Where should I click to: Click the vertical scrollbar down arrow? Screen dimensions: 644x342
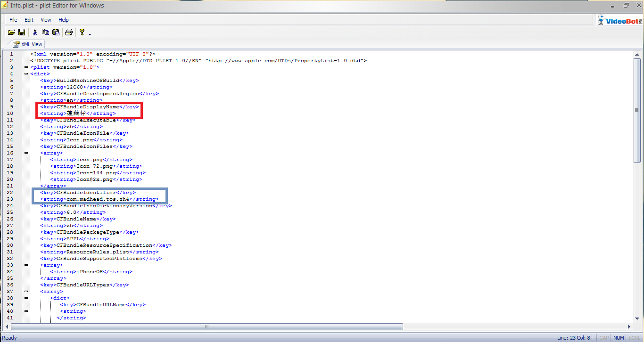pos(637,319)
